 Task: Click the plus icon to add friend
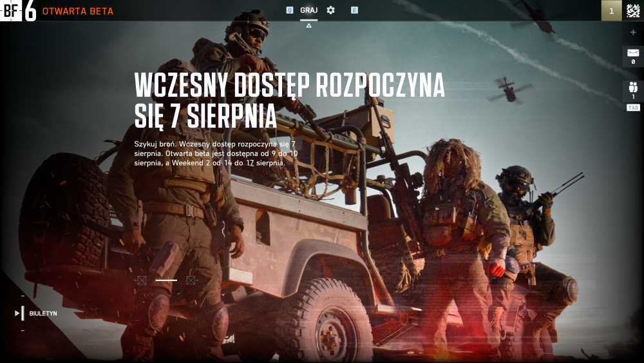tap(633, 32)
